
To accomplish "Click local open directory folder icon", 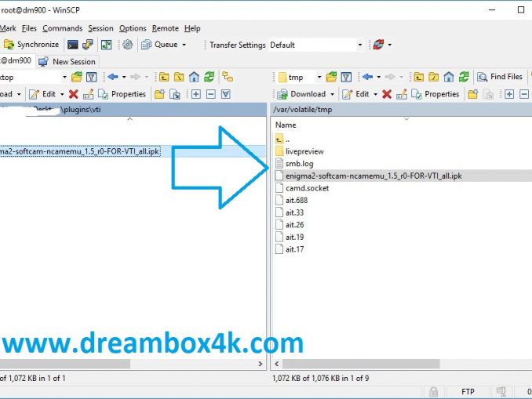I will click(x=77, y=78).
